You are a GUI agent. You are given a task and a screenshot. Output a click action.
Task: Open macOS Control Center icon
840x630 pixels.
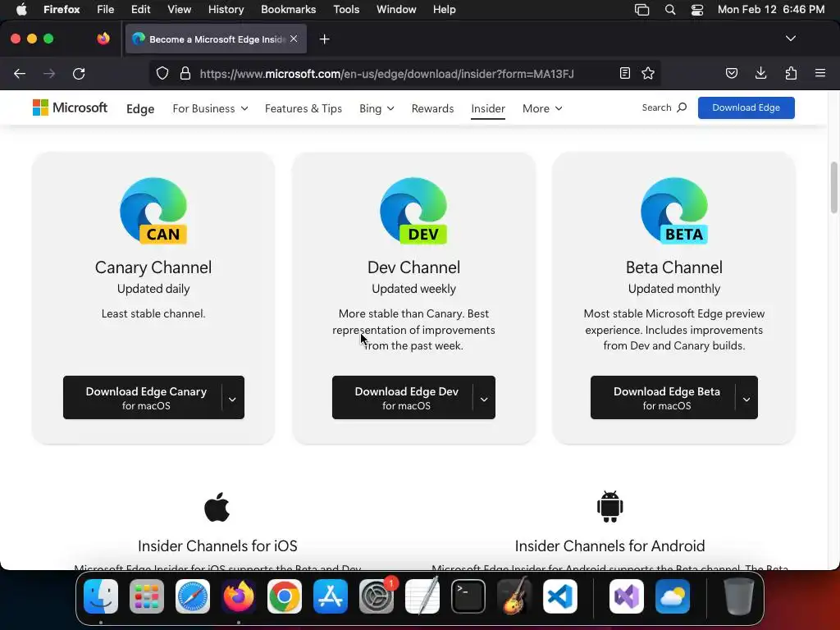click(x=697, y=10)
